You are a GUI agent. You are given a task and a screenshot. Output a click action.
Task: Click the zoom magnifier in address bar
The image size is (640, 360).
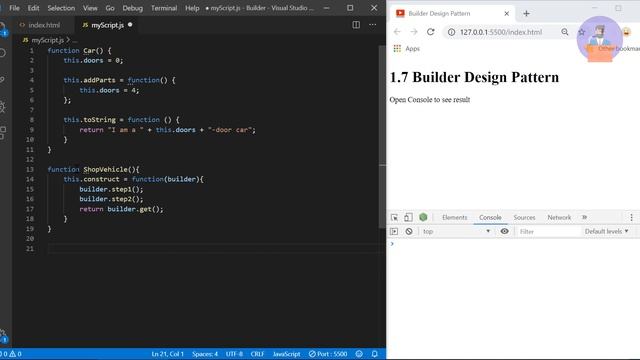tap(564, 32)
